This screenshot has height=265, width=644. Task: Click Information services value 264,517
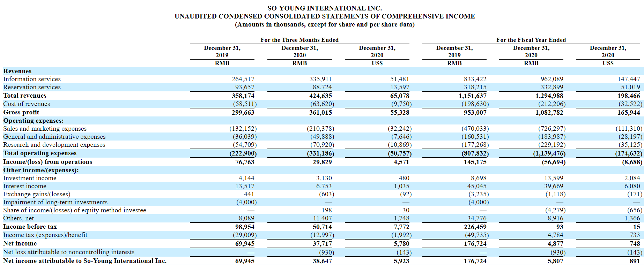tap(243, 79)
